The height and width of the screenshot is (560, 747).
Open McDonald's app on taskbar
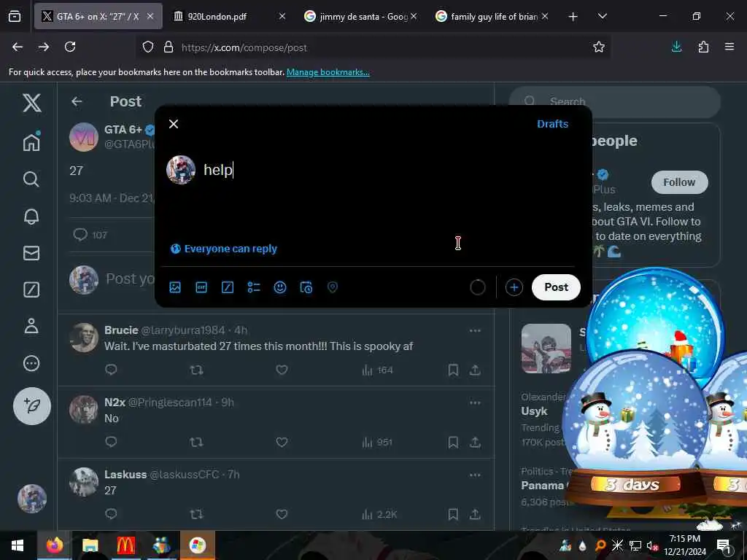coord(125,545)
